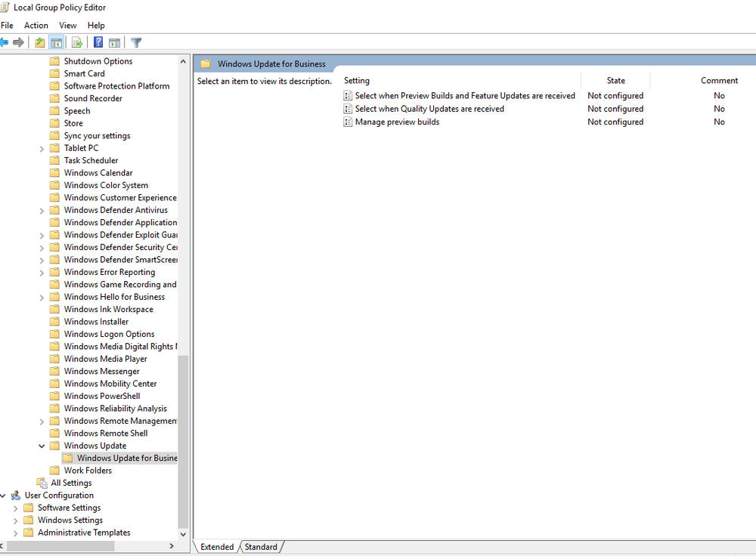Expand the Windows Hello for Business node
The height and width of the screenshot is (556, 756).
[x=42, y=298]
